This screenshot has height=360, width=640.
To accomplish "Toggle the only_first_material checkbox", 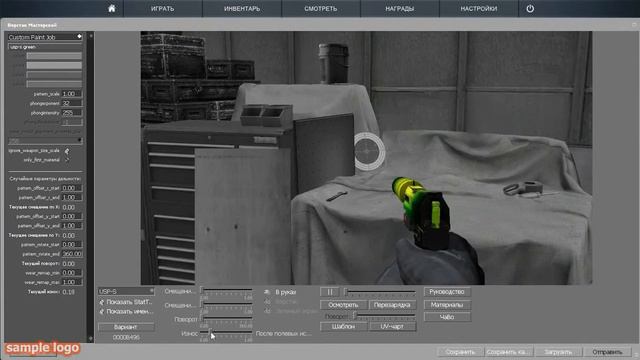I will pos(67,160).
